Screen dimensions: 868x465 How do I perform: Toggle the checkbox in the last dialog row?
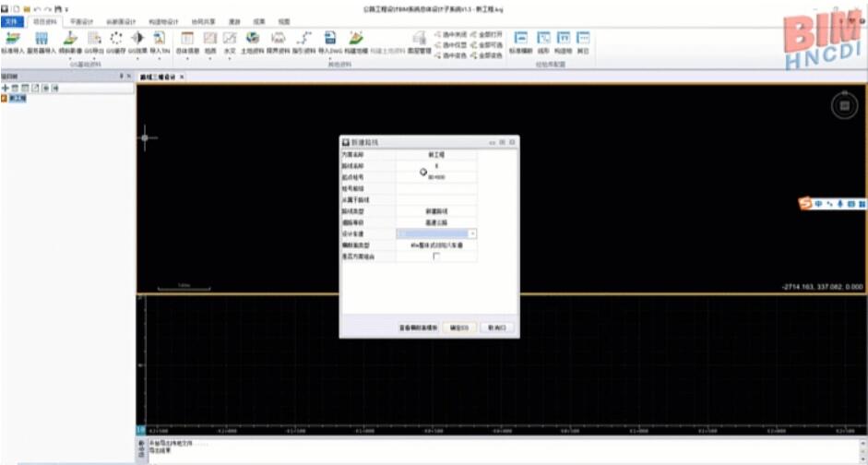coord(436,256)
